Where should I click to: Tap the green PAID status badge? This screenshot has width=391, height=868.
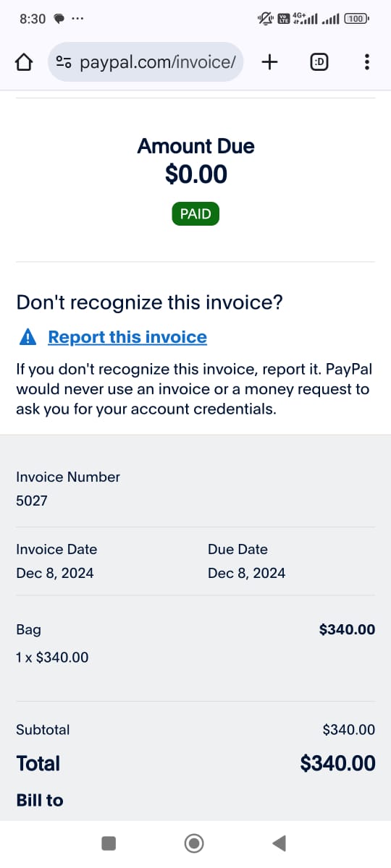click(195, 214)
